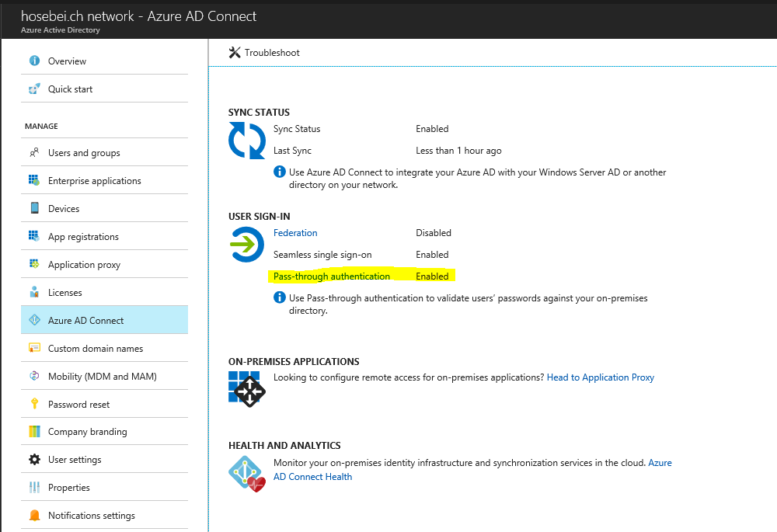This screenshot has width=777, height=532.
Task: Click info icon beside Pass-through description
Action: 280,297
